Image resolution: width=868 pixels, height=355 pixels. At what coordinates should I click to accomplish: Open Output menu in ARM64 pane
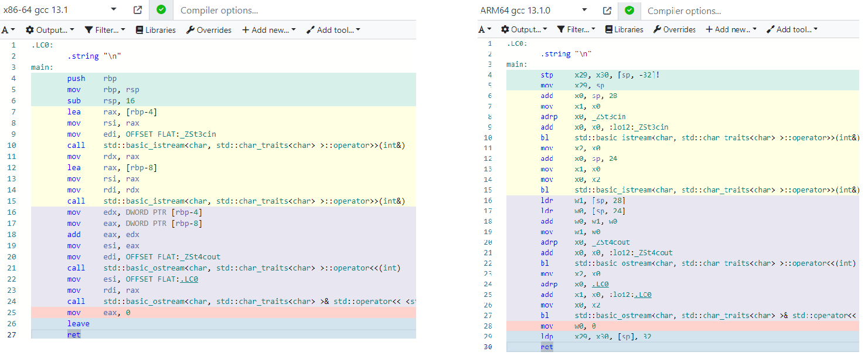pyautogui.click(x=525, y=29)
